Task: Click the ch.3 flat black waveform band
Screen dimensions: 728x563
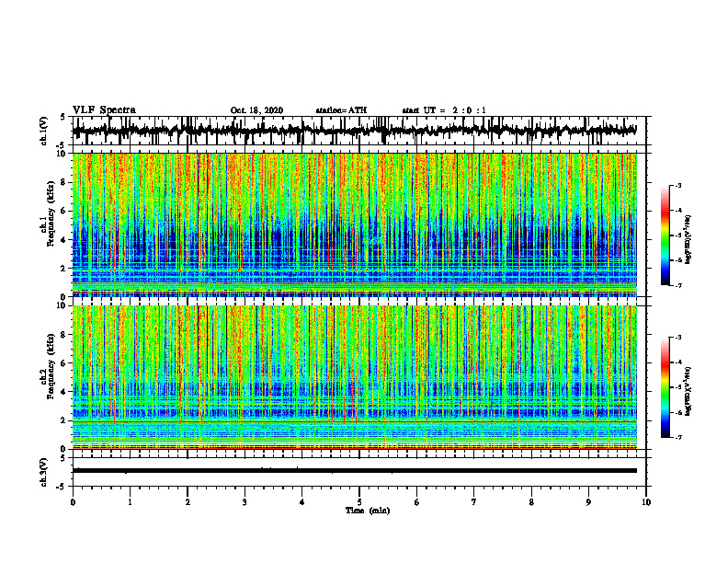Action: [x=354, y=471]
